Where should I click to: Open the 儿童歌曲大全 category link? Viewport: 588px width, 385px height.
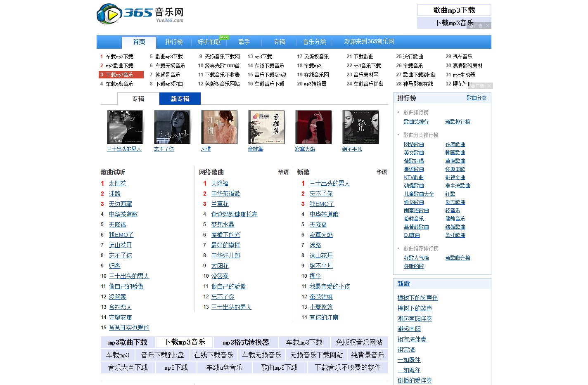pyautogui.click(x=419, y=194)
